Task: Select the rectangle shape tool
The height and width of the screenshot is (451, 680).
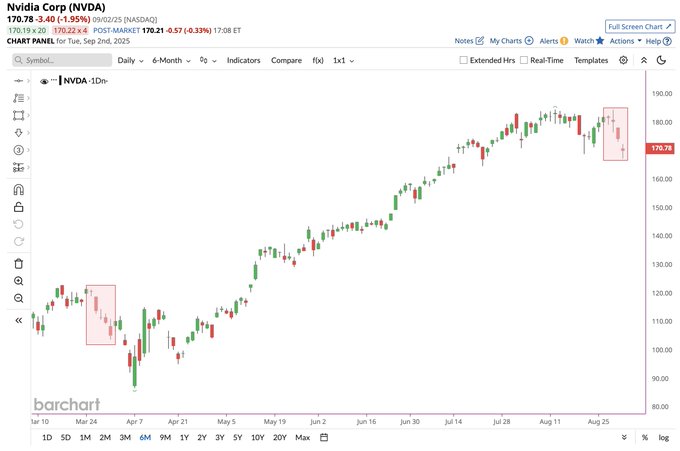Action: [18, 115]
